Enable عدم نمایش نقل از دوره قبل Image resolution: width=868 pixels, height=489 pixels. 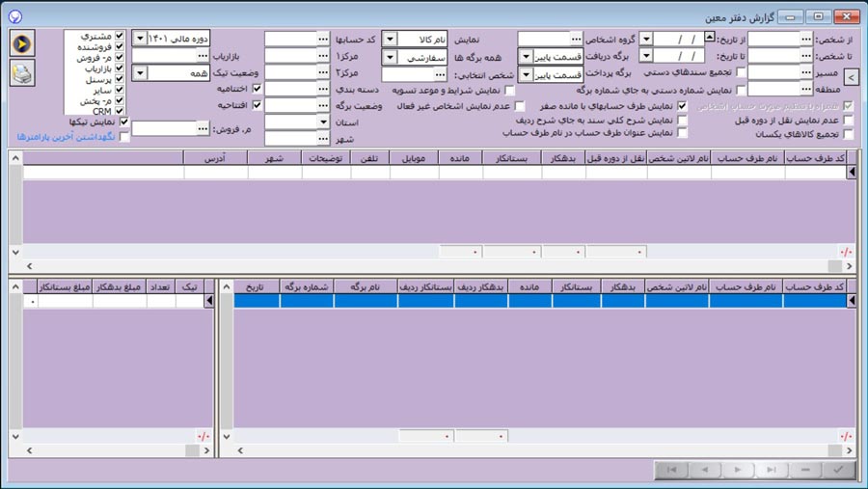click(x=848, y=120)
